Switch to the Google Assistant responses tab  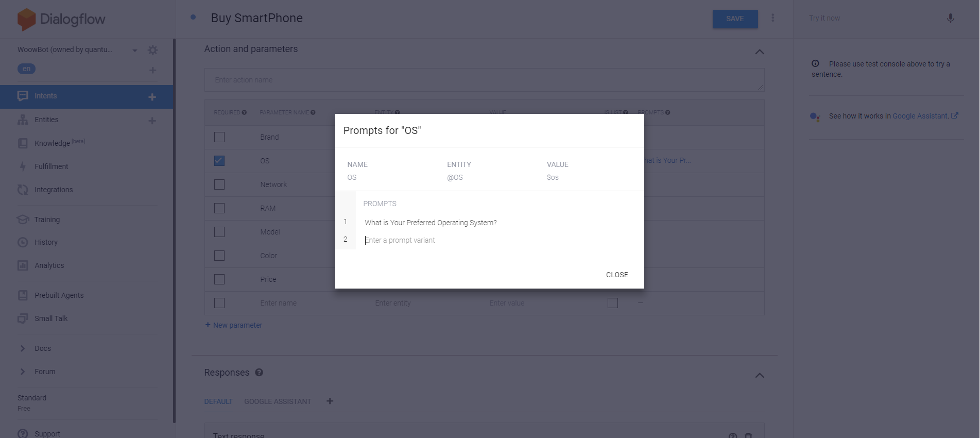278,401
